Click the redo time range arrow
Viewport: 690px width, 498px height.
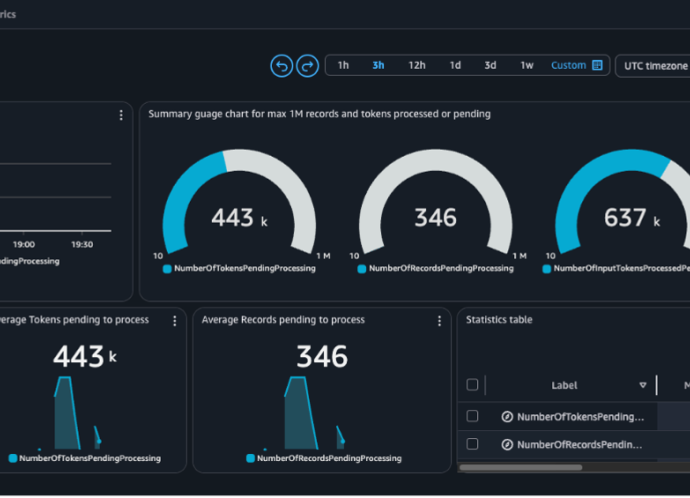tap(307, 66)
